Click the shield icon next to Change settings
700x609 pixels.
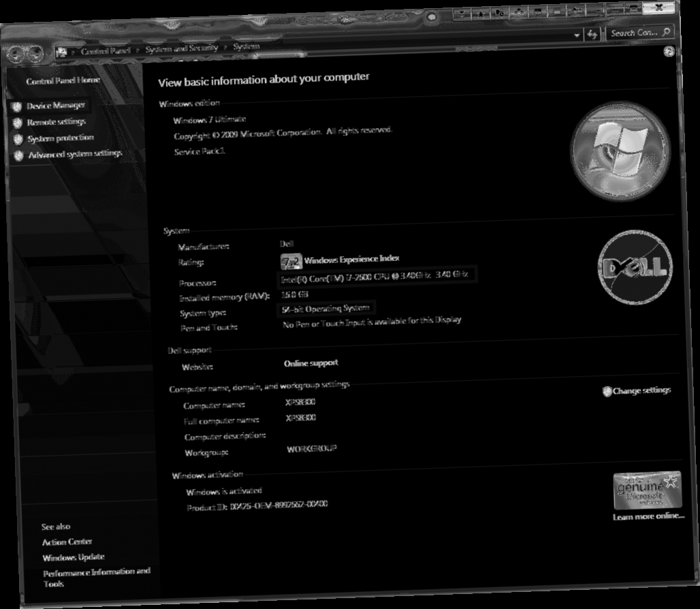point(607,392)
